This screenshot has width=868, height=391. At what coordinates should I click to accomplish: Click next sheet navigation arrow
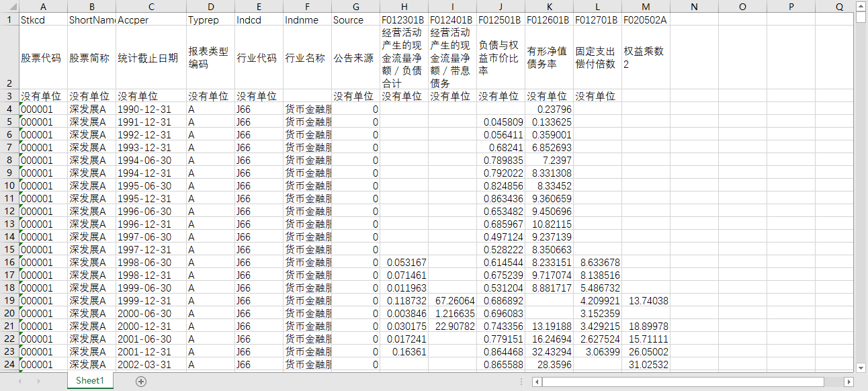coord(40,381)
